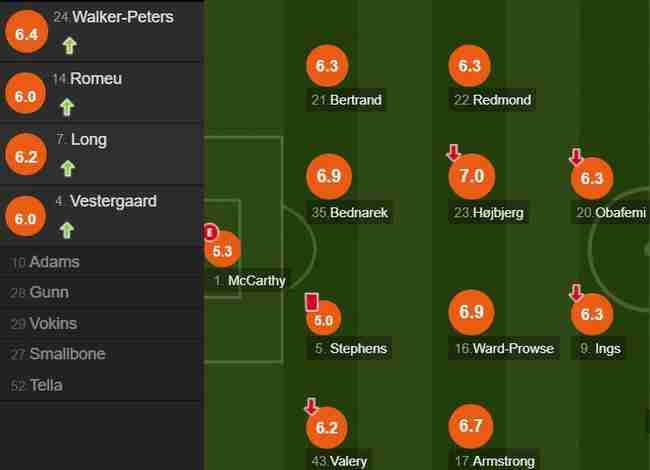
Task: Click the green arrow beneath Long
Action: (68, 169)
